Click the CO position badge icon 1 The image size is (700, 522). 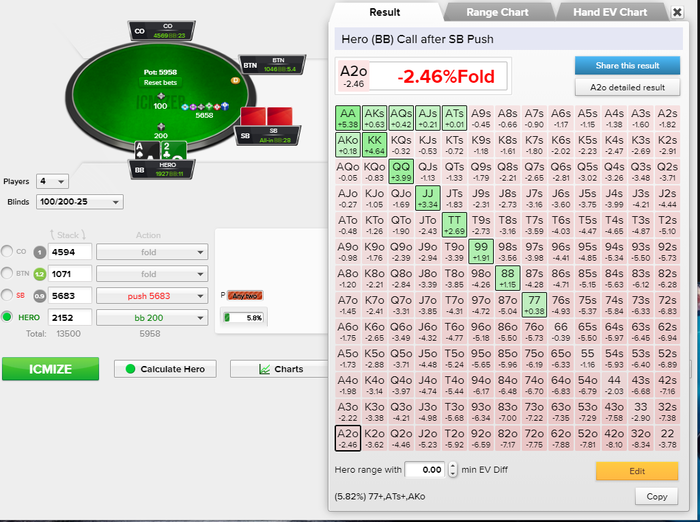point(40,252)
